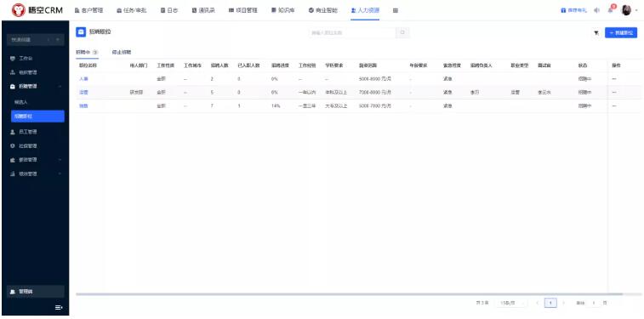Viewport: 644px width, 319px height.
Task: Click the blue 招聘职位 page header icon
Action: click(x=81, y=32)
